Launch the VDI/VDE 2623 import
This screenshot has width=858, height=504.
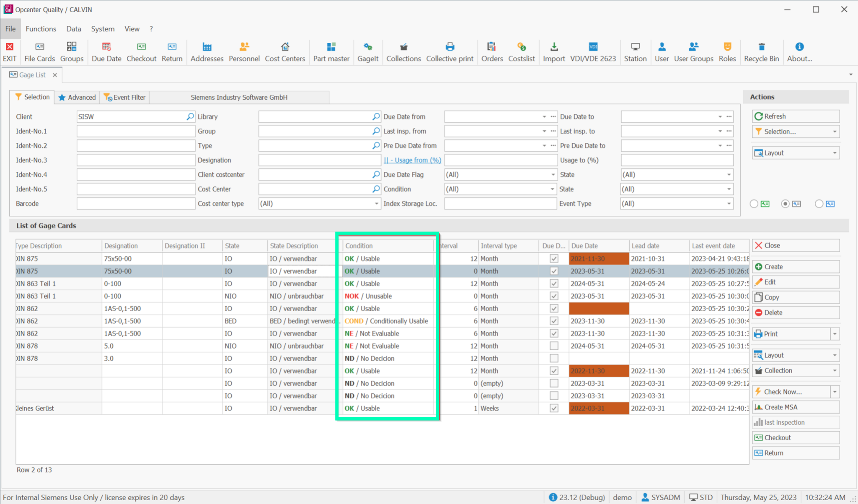pyautogui.click(x=593, y=51)
